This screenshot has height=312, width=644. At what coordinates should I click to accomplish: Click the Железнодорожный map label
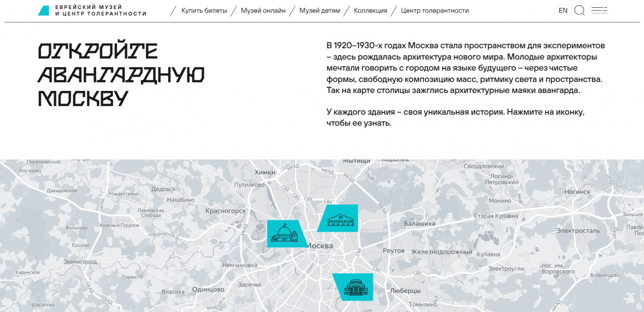(x=442, y=252)
